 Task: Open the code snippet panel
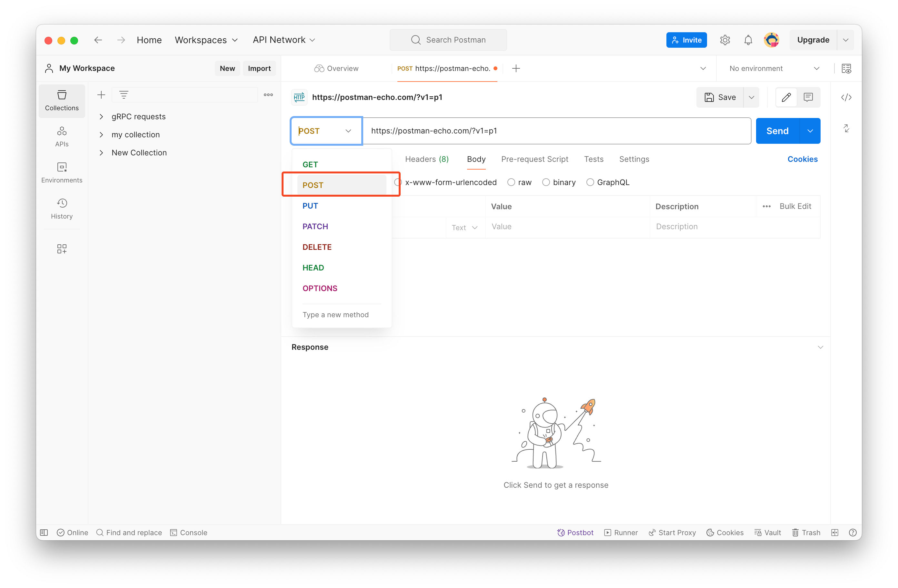(846, 97)
